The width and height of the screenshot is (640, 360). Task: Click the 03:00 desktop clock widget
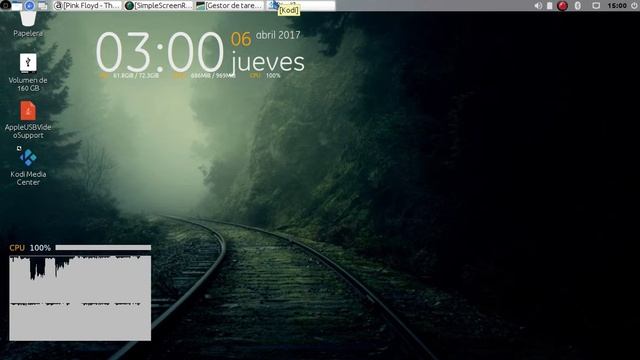[x=160, y=52]
